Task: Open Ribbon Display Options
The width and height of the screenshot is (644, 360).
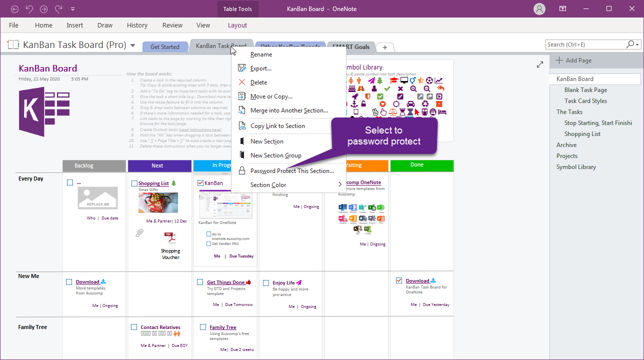Action: 562,8
